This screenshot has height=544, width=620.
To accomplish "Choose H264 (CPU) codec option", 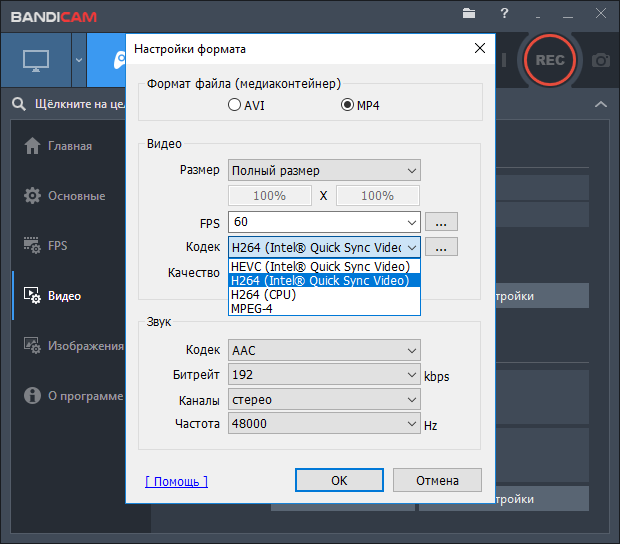I will (324, 295).
